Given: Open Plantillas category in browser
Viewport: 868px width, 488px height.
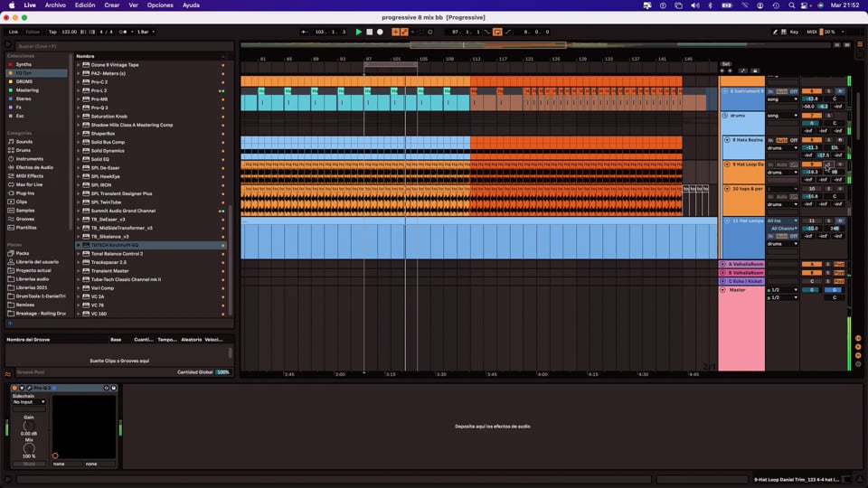Looking at the screenshot, I should pyautogui.click(x=26, y=228).
